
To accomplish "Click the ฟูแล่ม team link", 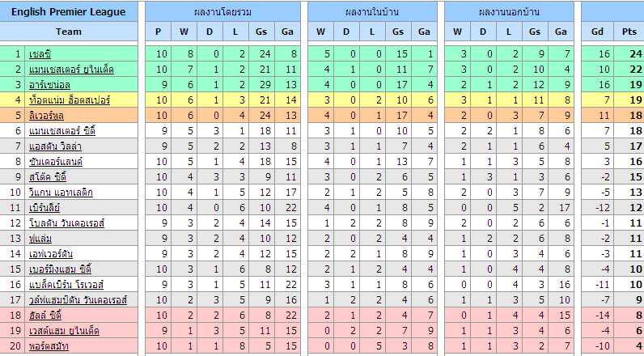I will tap(40, 238).
